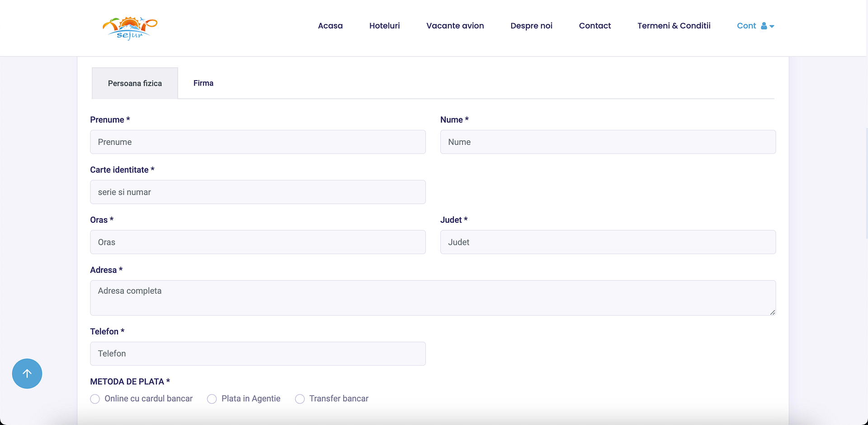This screenshot has width=868, height=425.
Task: Open the Cont user account icon
Action: [764, 26]
